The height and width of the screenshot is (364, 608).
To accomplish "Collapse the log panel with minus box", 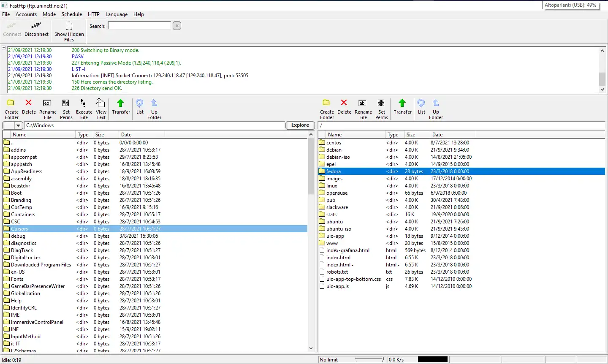I will tap(4, 48).
